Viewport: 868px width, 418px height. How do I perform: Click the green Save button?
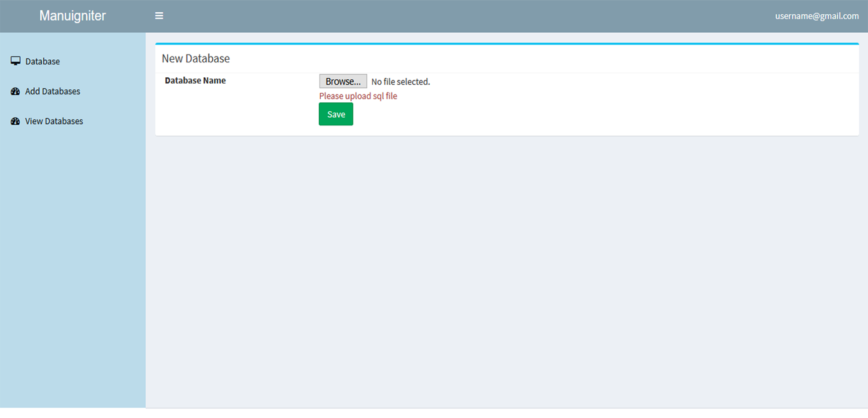pyautogui.click(x=336, y=114)
